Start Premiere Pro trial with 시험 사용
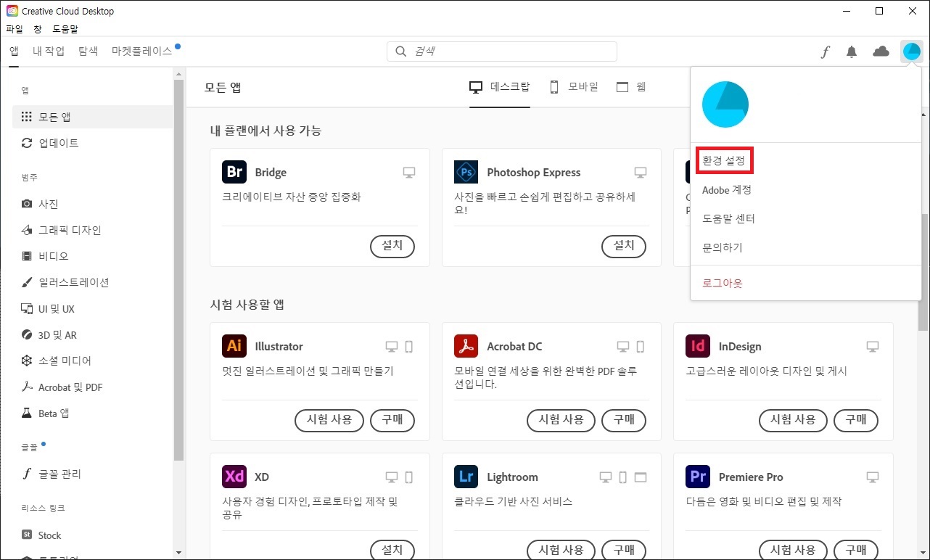Image resolution: width=930 pixels, height=560 pixels. [x=793, y=549]
